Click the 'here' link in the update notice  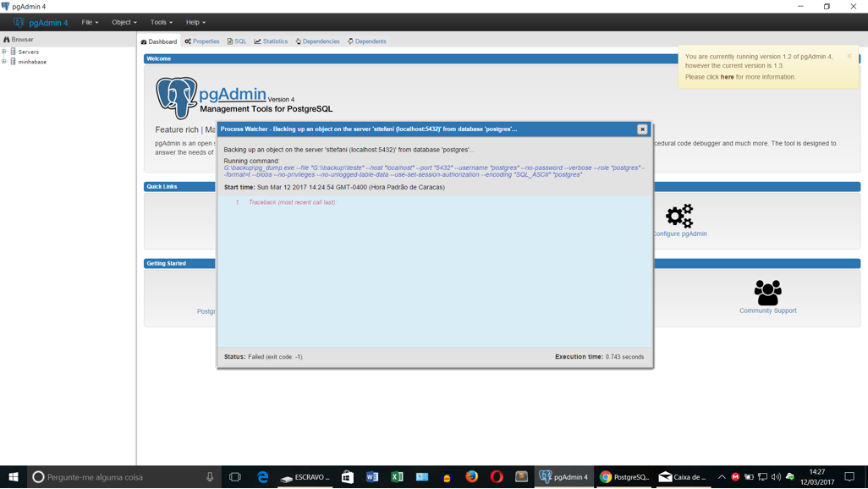(727, 77)
